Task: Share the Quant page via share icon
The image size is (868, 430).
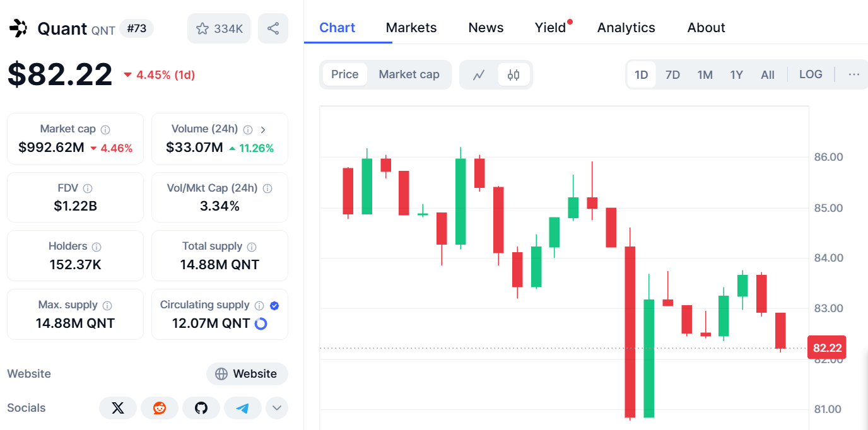Action: pos(273,28)
